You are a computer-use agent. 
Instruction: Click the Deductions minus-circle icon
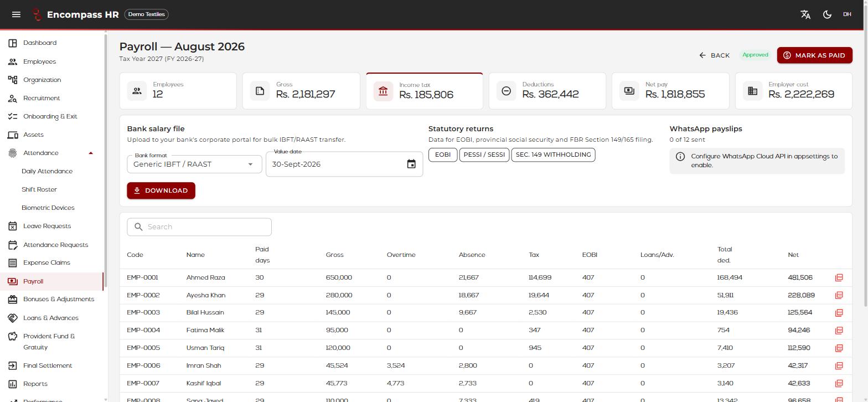(506, 91)
